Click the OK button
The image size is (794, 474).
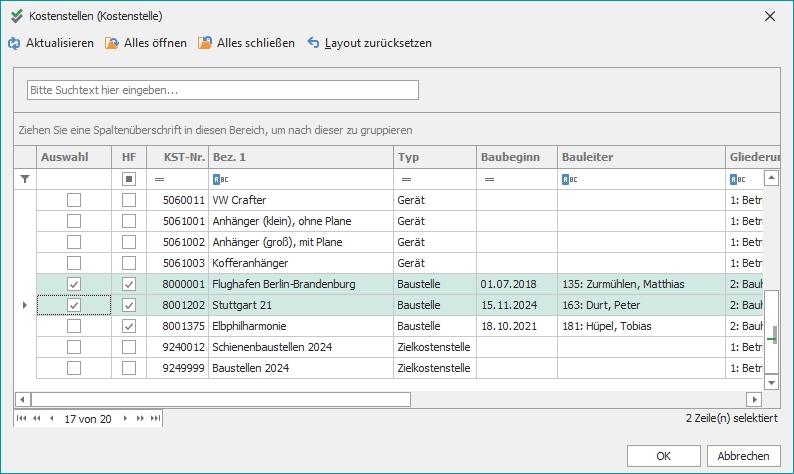(663, 455)
